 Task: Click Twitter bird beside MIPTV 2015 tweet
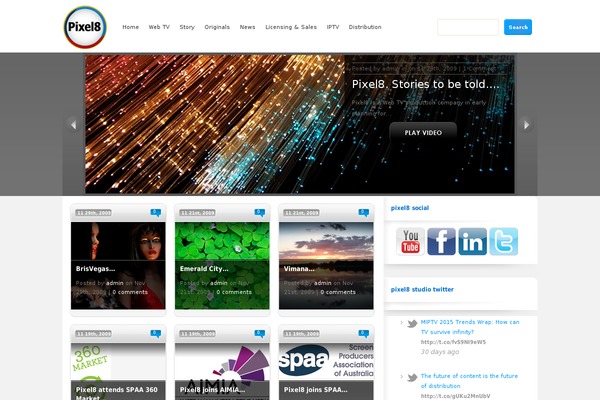(x=412, y=323)
